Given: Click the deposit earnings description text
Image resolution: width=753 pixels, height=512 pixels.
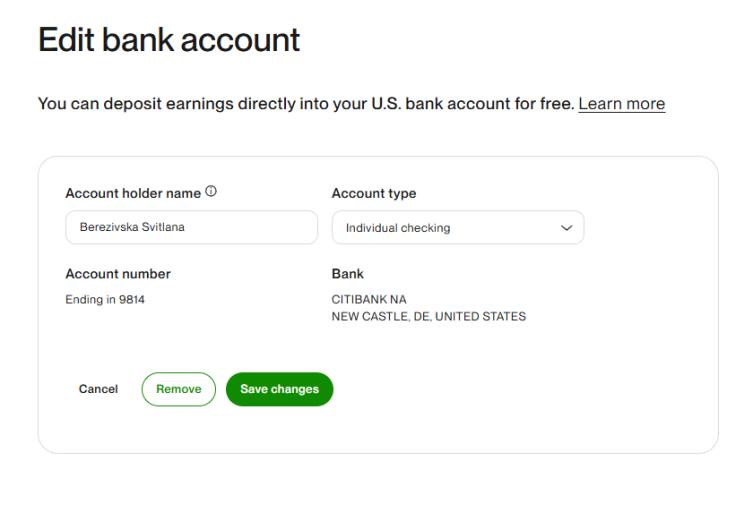Looking at the screenshot, I should tap(306, 104).
